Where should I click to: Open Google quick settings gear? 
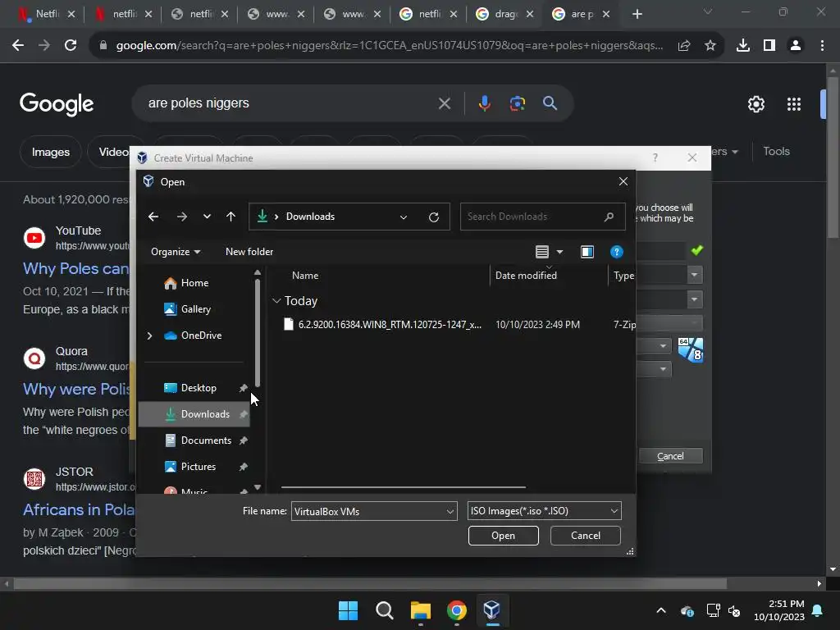tap(756, 104)
